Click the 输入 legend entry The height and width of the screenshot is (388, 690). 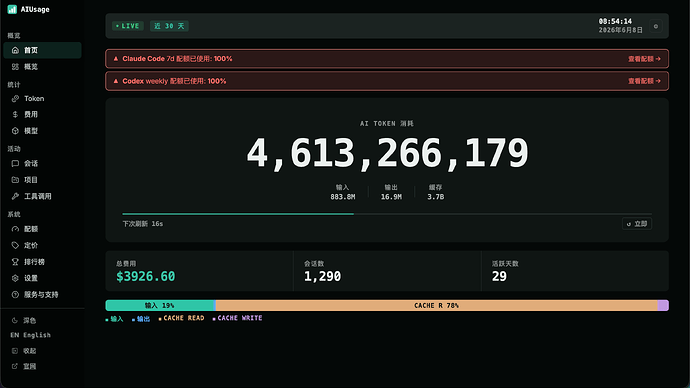pos(114,318)
